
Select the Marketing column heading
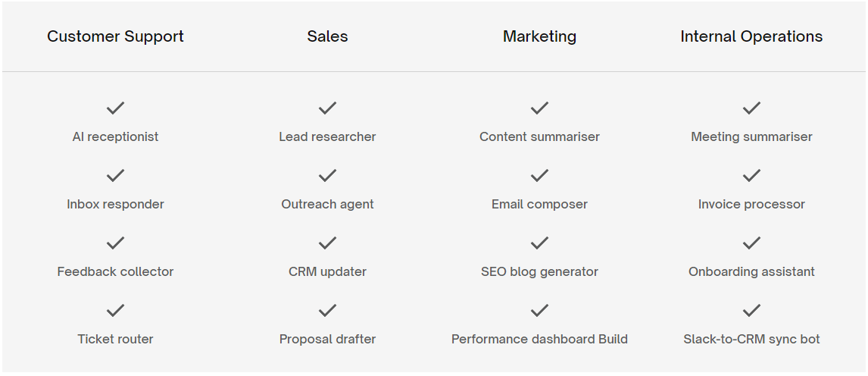(x=539, y=36)
